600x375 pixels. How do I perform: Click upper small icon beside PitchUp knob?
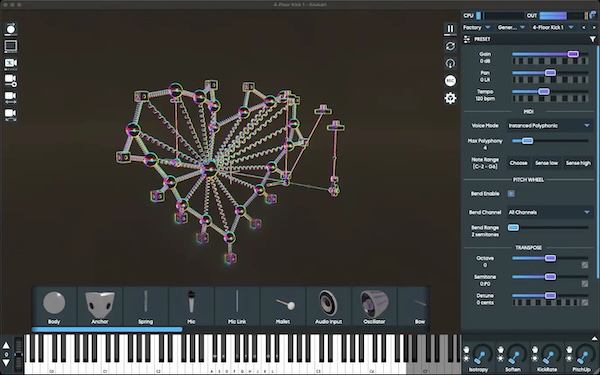click(x=569, y=349)
